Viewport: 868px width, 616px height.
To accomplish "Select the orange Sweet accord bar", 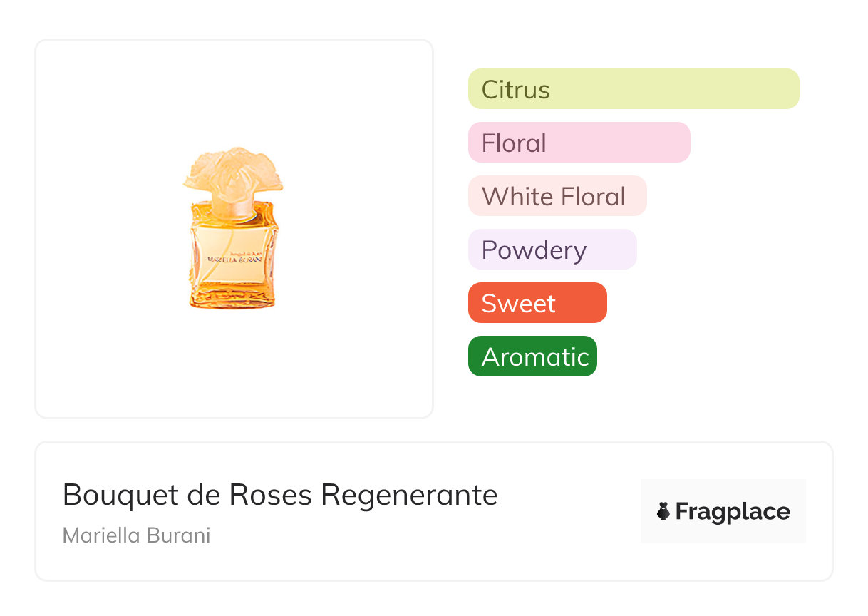I will click(x=537, y=303).
